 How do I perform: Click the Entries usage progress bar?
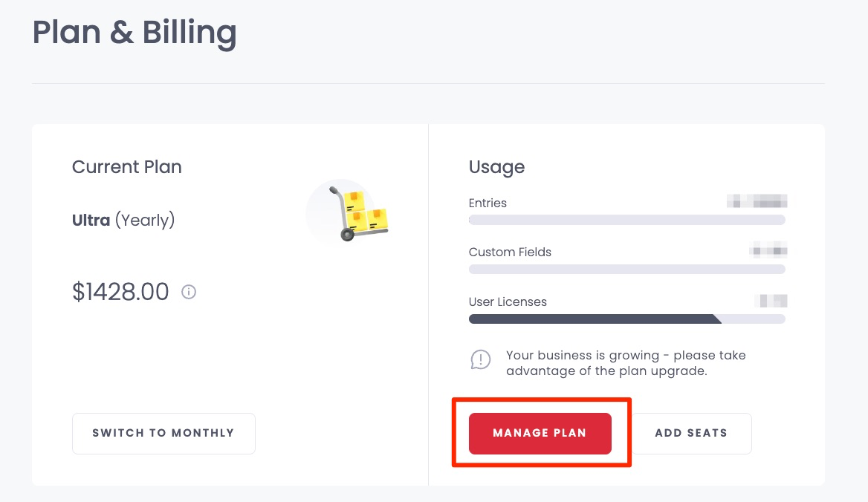[626, 220]
